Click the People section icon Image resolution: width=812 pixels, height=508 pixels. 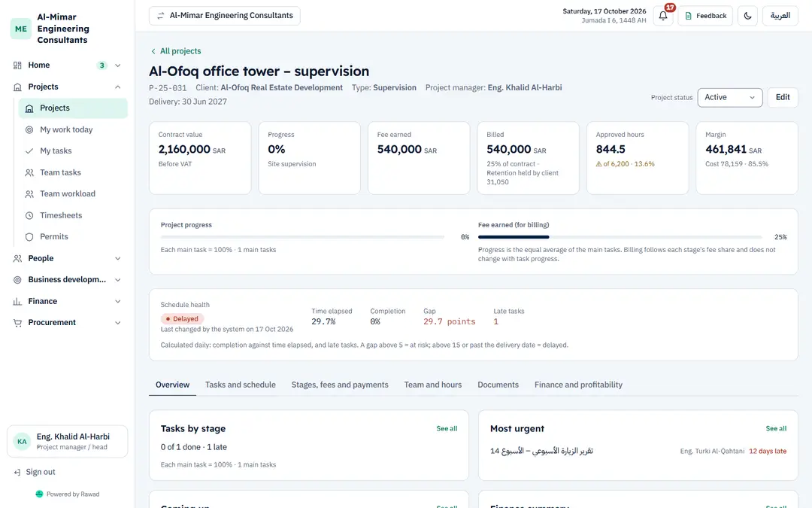click(x=17, y=258)
